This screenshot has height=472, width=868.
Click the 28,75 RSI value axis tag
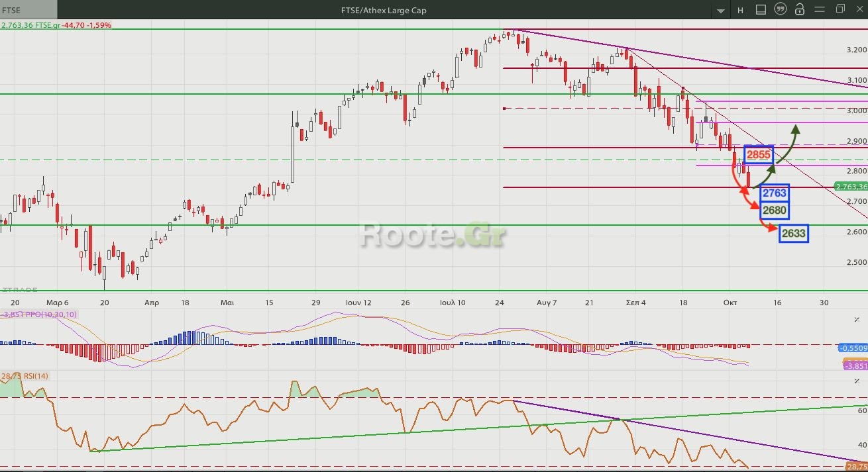click(x=857, y=466)
